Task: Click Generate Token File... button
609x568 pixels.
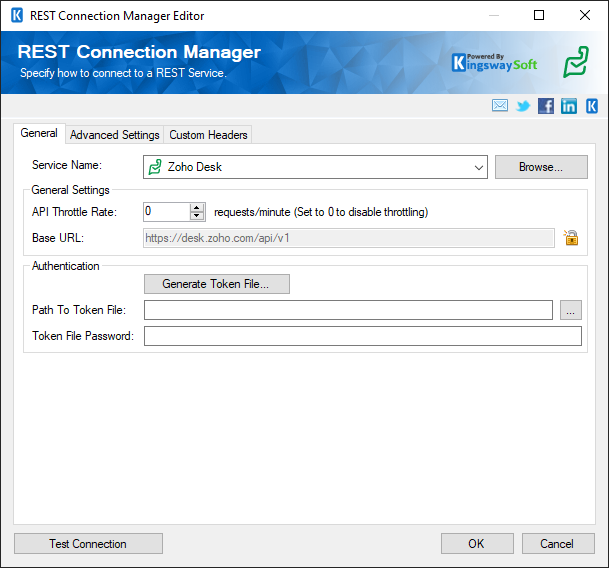Action: (217, 284)
